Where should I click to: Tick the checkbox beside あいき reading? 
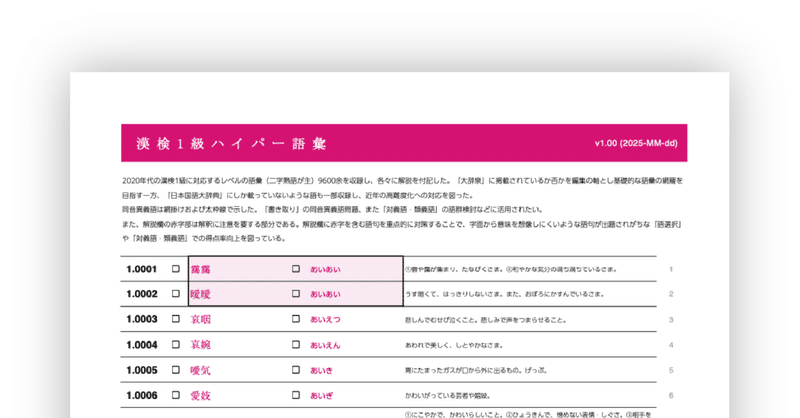pyautogui.click(x=296, y=370)
